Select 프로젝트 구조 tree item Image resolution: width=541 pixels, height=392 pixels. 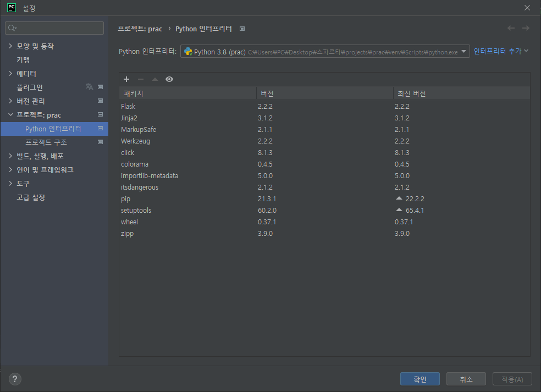pos(46,142)
